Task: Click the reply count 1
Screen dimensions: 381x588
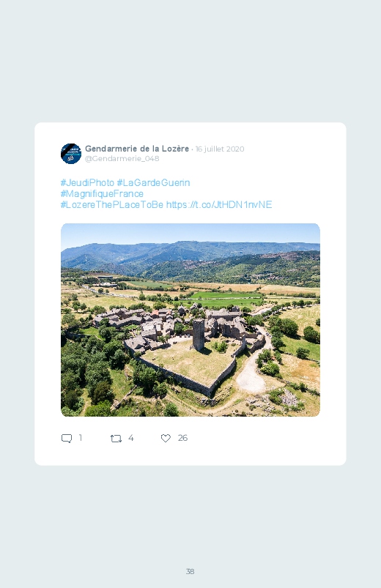Action: pyautogui.click(x=81, y=438)
